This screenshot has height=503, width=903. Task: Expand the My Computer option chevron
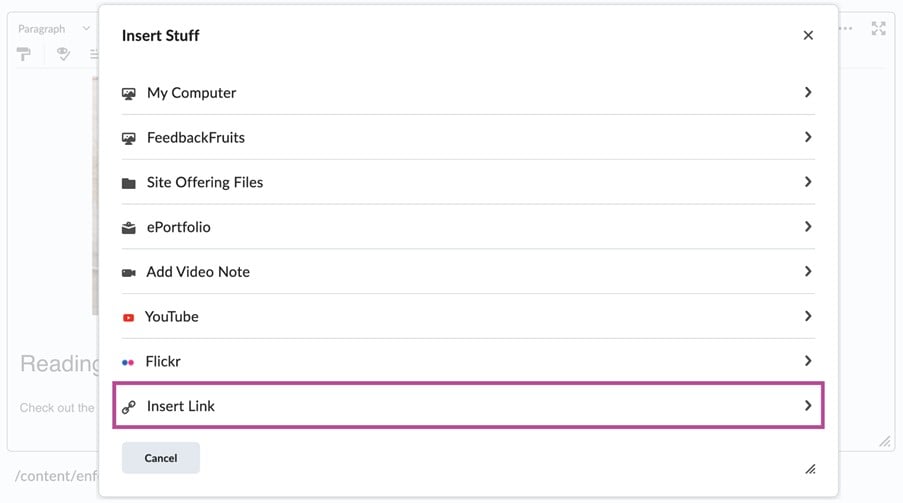[x=808, y=92]
